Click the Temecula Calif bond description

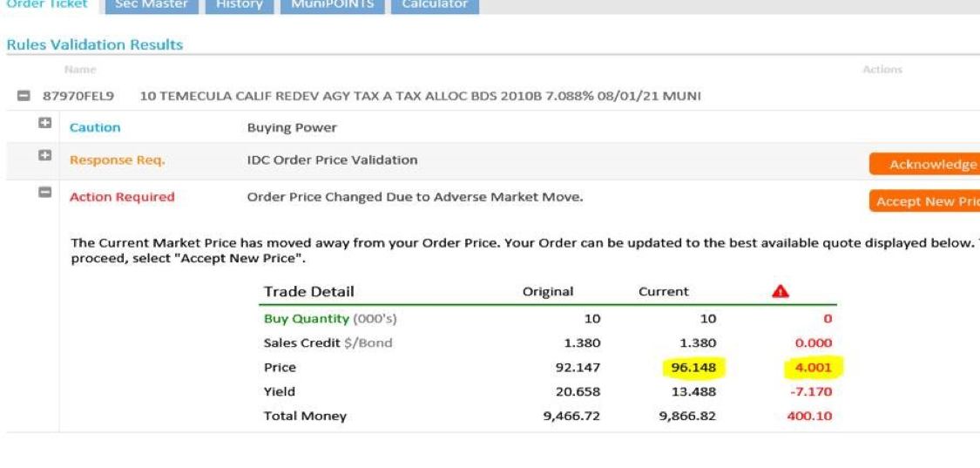(x=420, y=96)
